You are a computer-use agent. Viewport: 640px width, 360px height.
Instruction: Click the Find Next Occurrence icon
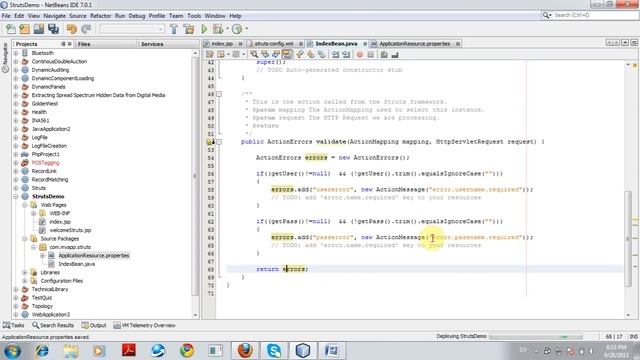(x=276, y=54)
